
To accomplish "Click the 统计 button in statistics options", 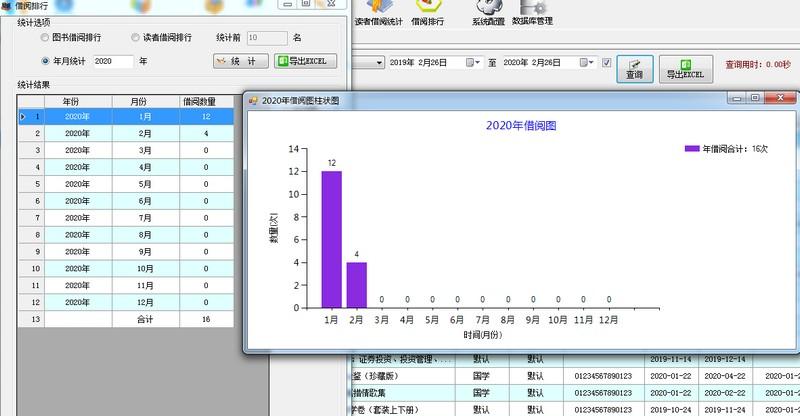I will 241,61.
